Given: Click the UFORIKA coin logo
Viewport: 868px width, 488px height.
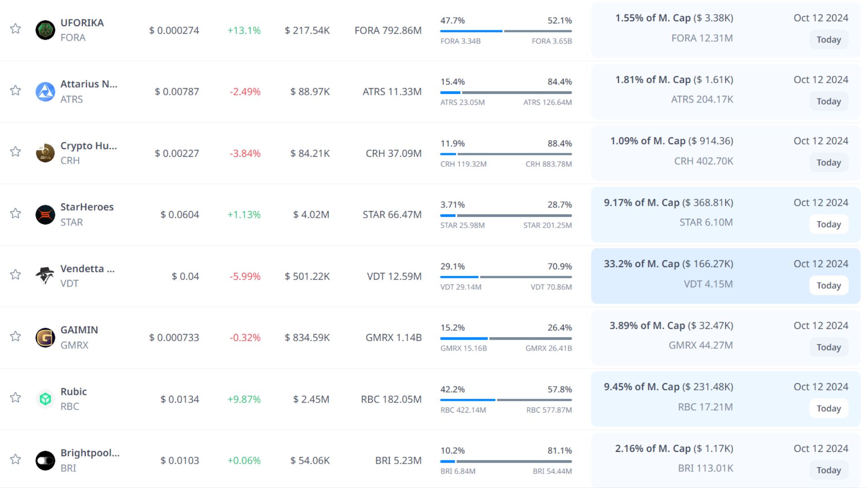Looking at the screenshot, I should click(45, 30).
